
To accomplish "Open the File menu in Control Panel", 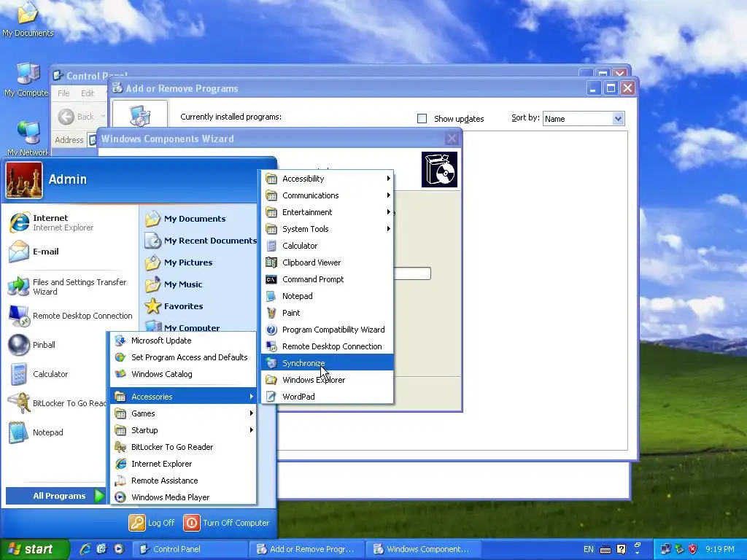I will (63, 93).
